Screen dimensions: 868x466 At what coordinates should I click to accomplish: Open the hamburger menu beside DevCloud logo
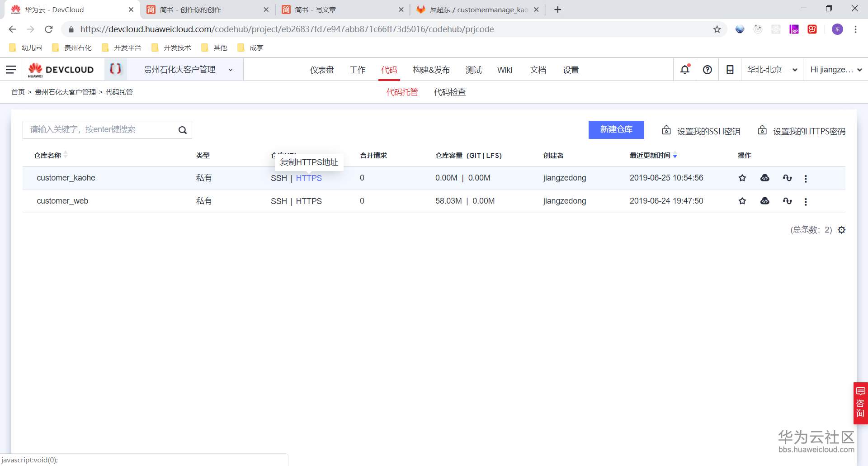point(11,69)
